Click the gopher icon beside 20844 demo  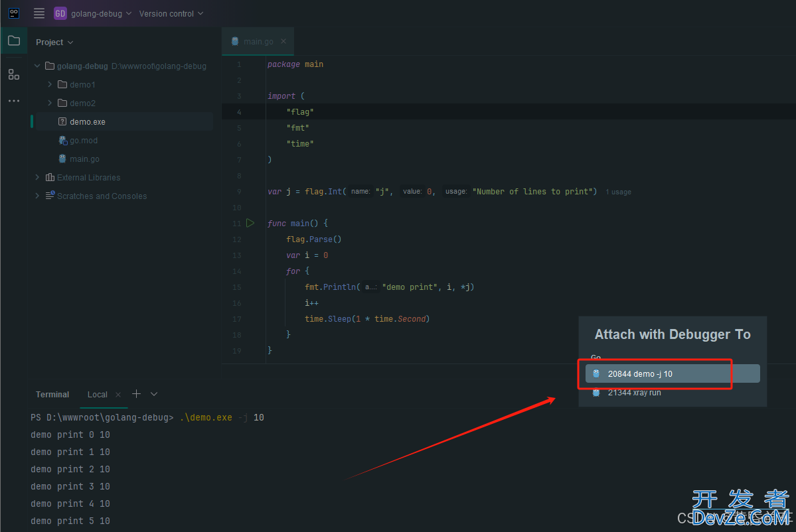596,373
